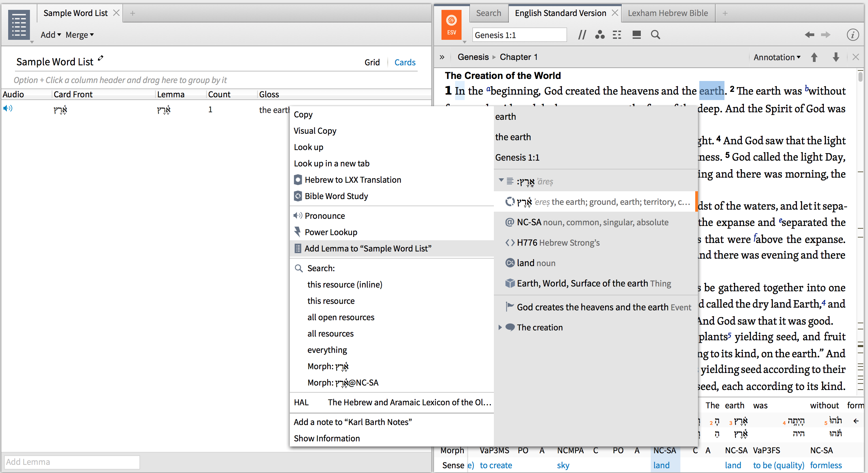Open the Add dropdown menu
The width and height of the screenshot is (868, 473).
tap(50, 35)
